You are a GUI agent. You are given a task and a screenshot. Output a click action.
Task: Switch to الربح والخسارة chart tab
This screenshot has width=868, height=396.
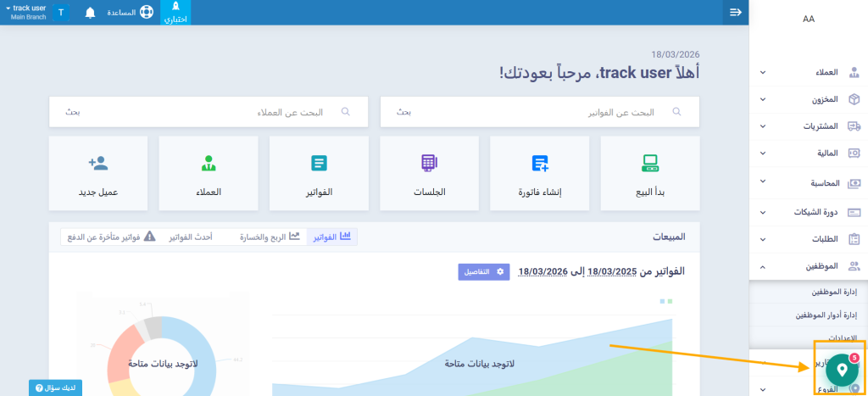270,237
